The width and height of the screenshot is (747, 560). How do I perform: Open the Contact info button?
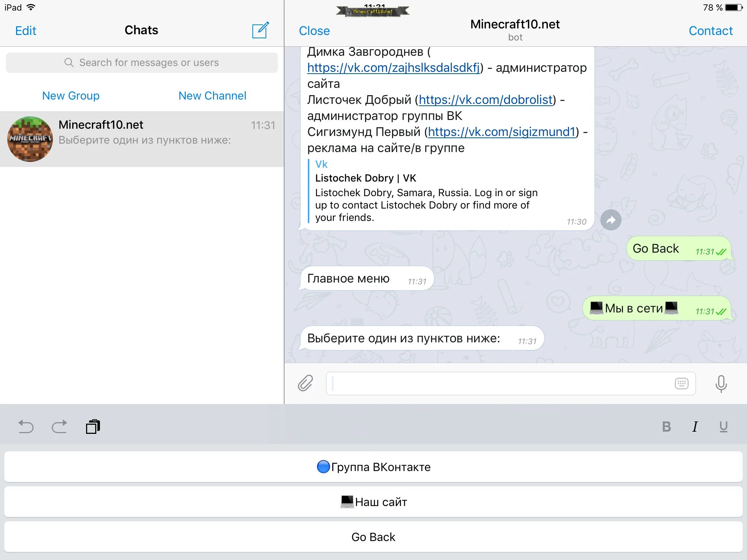click(711, 31)
